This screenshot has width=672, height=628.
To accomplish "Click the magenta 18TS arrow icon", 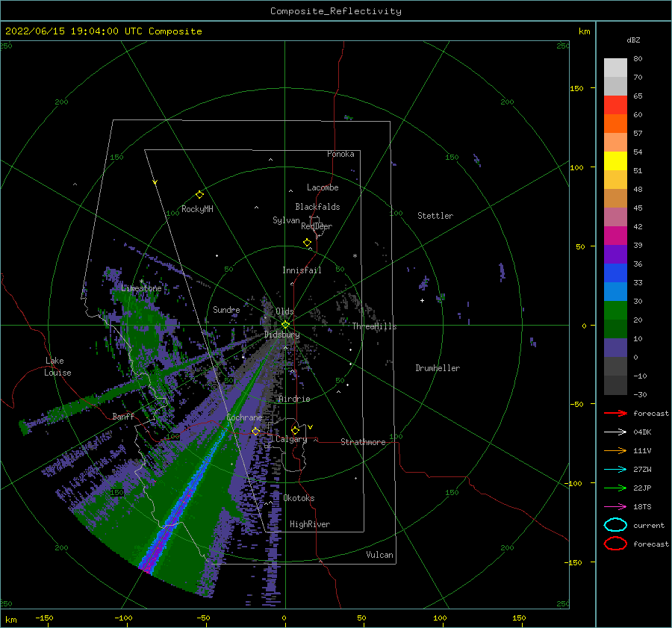I will tap(615, 507).
